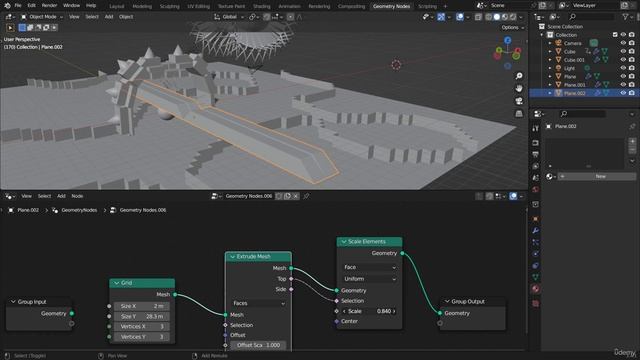640x360 pixels.
Task: Click the pan hand icon in viewport
Action: (519, 88)
